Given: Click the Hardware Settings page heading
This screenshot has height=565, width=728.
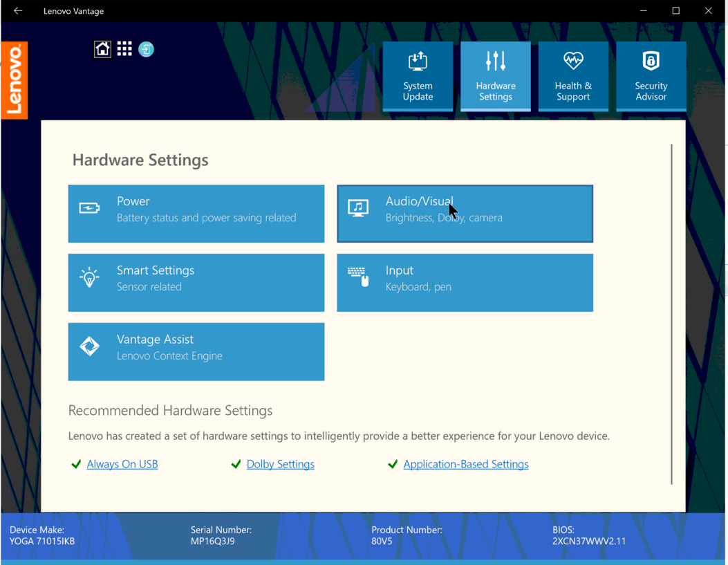Looking at the screenshot, I should click(x=140, y=160).
